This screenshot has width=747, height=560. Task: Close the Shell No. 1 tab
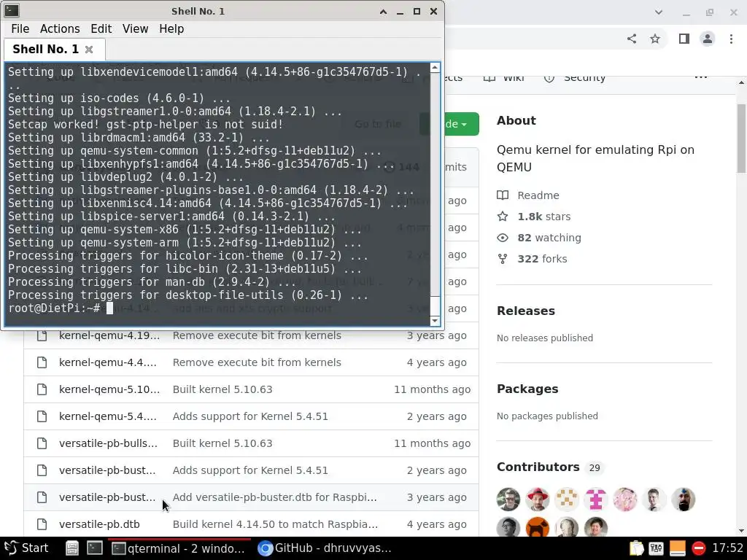(x=88, y=50)
